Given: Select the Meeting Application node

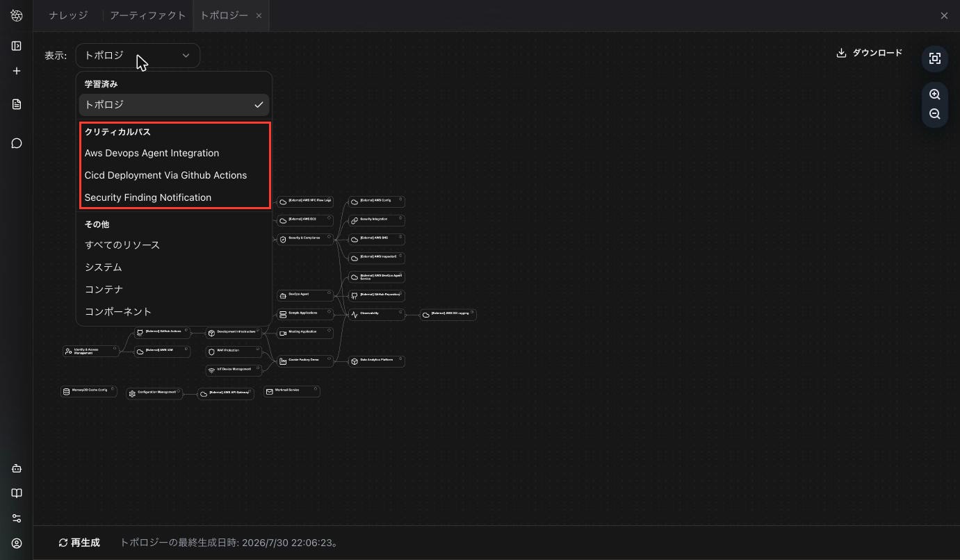Looking at the screenshot, I should [305, 333].
